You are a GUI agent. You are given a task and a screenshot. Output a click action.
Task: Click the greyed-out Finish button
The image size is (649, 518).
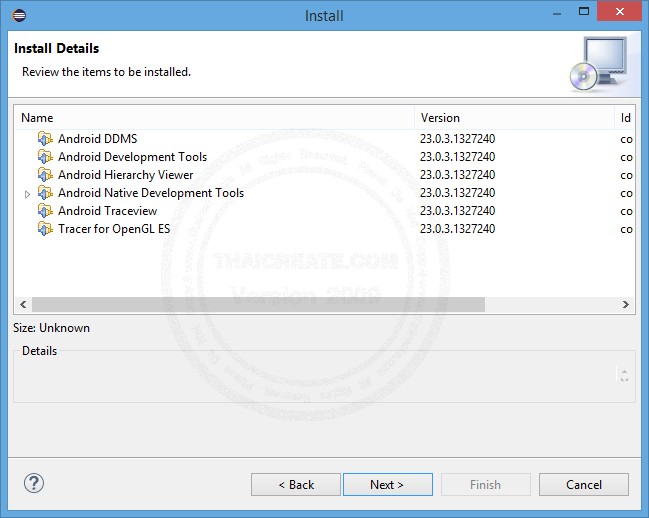point(486,484)
